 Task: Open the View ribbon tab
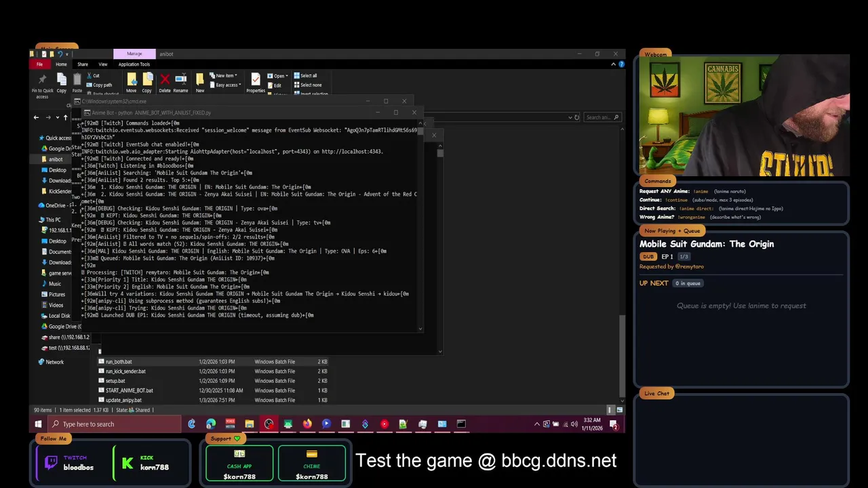103,64
